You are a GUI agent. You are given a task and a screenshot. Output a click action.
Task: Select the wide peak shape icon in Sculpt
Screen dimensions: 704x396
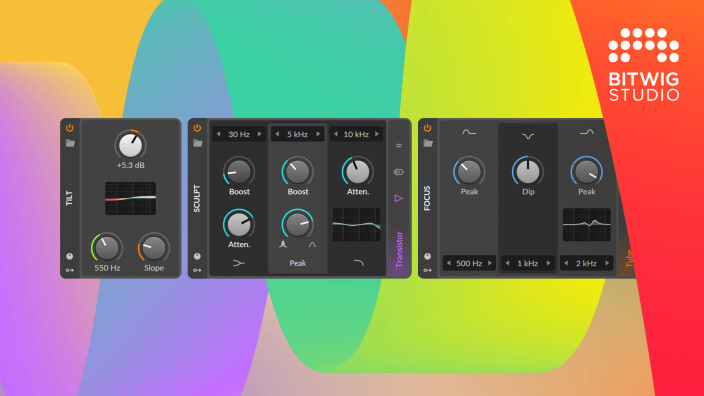click(x=312, y=245)
